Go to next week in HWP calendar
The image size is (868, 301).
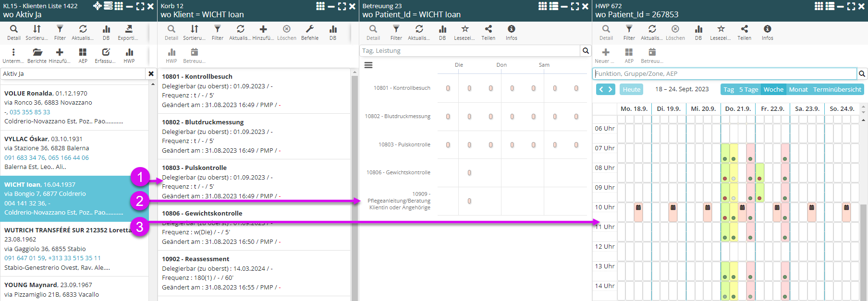click(611, 89)
